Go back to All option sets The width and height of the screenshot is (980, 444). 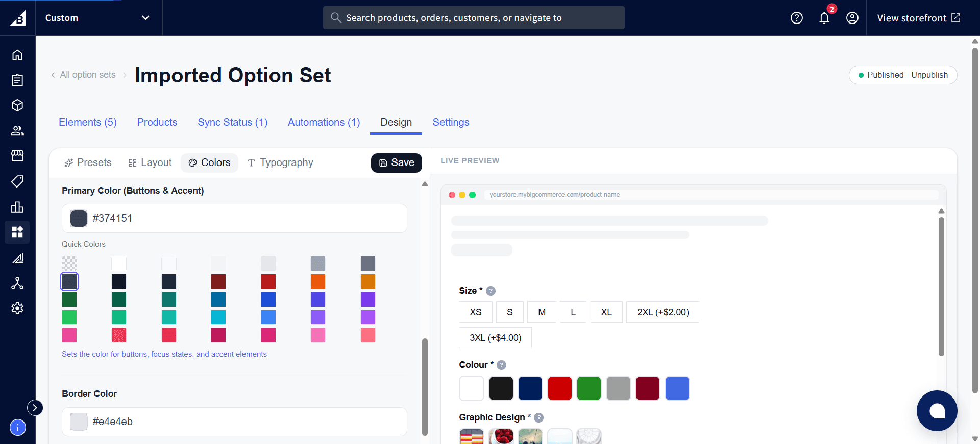(x=83, y=75)
